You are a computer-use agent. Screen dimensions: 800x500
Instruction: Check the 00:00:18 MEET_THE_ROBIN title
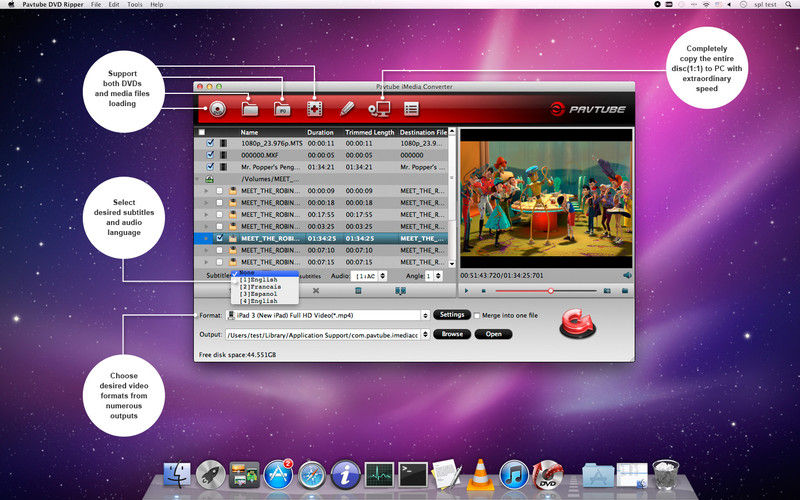tap(219, 203)
